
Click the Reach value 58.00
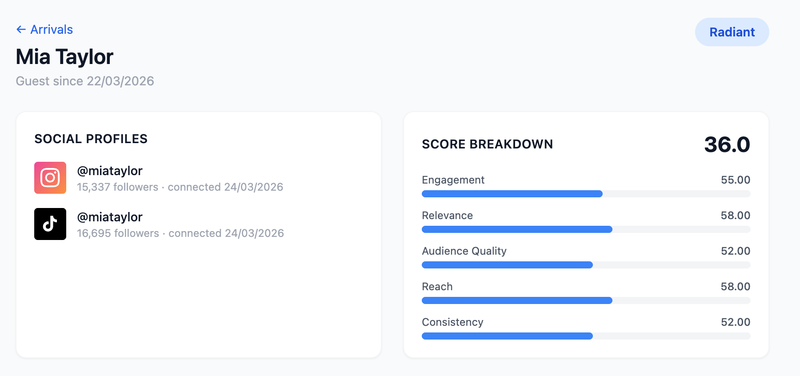(735, 287)
